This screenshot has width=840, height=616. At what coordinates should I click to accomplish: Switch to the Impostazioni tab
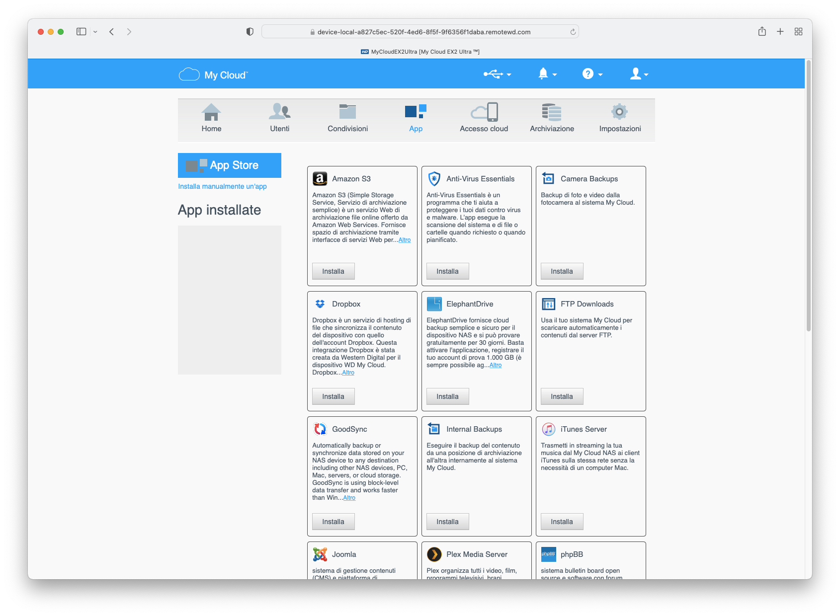tap(620, 129)
